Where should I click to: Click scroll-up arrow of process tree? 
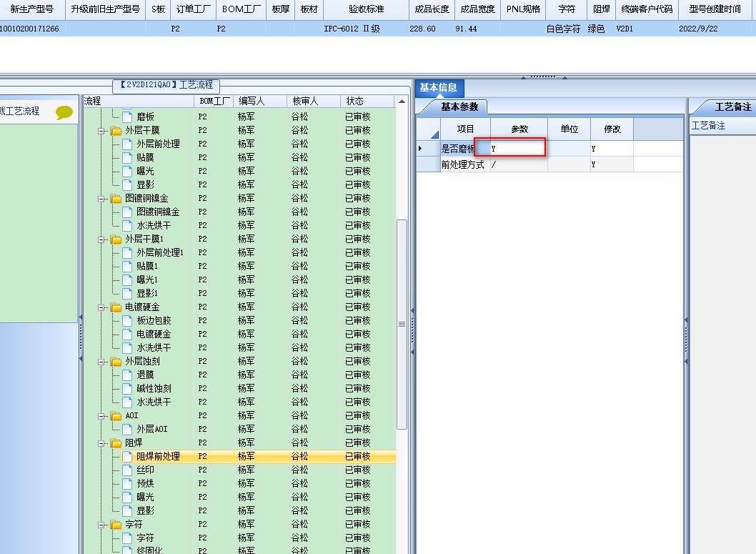click(x=402, y=102)
